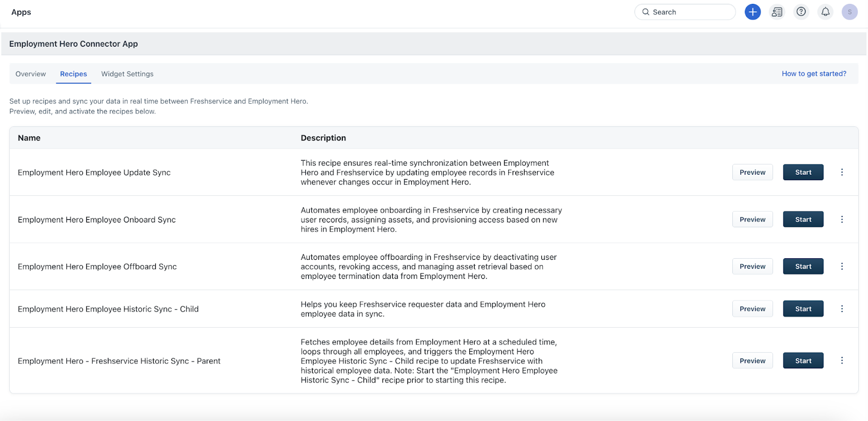The image size is (868, 421).
Task: Open the tasks list icon in header
Action: pos(777,12)
